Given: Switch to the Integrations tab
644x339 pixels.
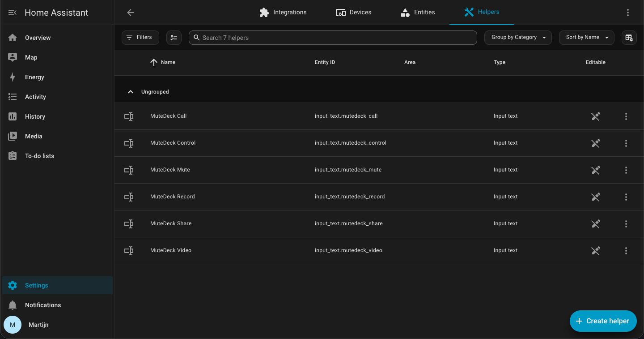Looking at the screenshot, I should [x=283, y=13].
